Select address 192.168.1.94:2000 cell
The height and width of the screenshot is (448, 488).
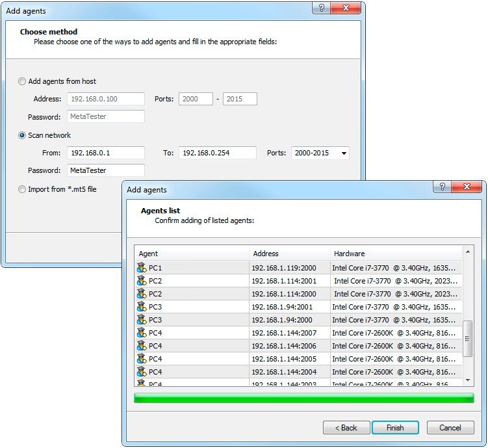(x=290, y=320)
